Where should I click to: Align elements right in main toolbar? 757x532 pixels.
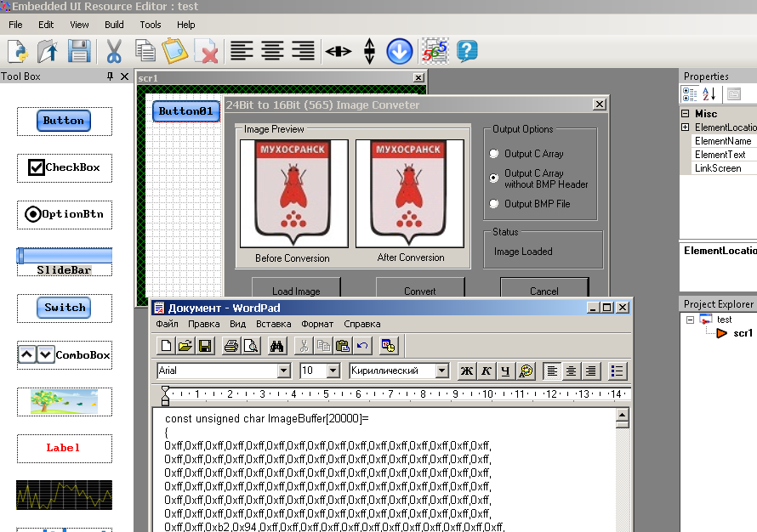click(x=303, y=51)
